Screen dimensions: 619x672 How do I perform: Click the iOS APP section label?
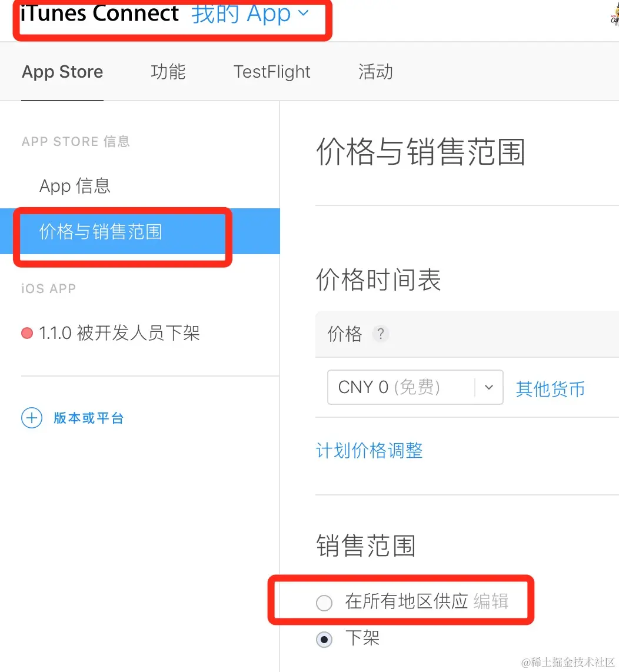[48, 288]
